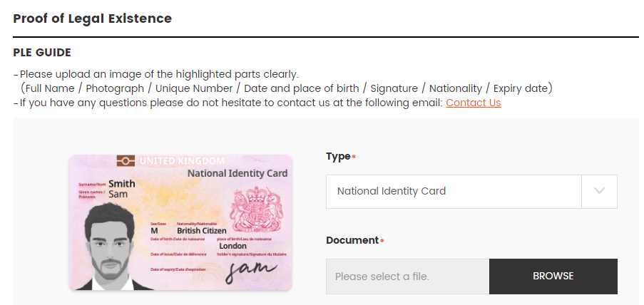The image size is (644, 305).
Task: Click the PLE GUIDE subheading
Action: click(x=42, y=53)
